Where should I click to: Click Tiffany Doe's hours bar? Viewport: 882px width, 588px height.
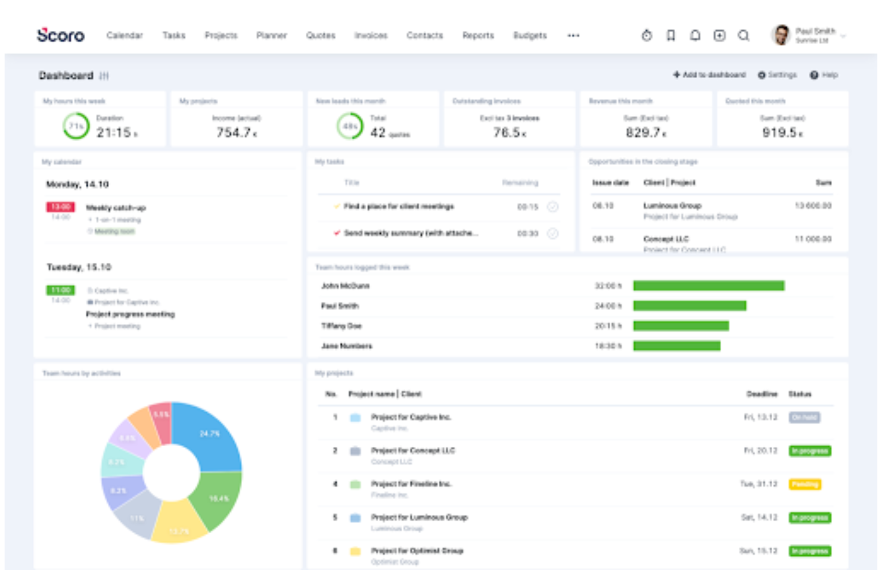(681, 326)
